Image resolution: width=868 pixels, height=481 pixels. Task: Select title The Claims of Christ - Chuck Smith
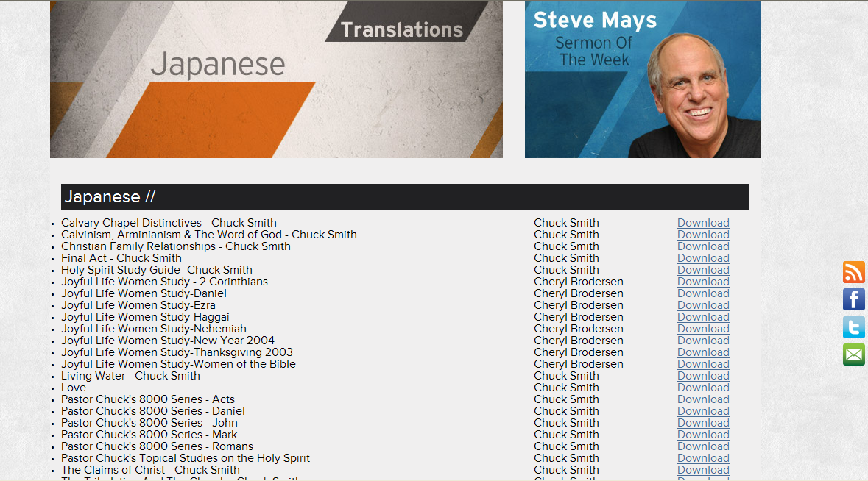tap(151, 470)
